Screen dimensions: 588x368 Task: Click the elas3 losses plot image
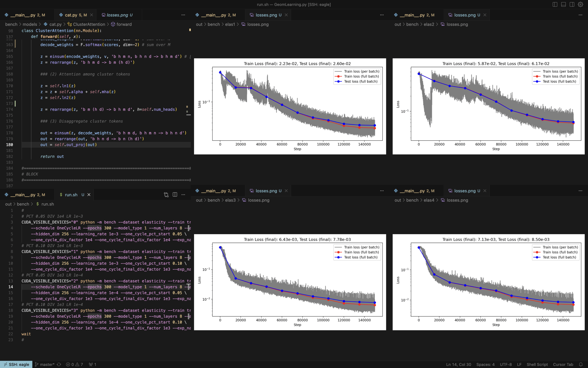coord(290,282)
